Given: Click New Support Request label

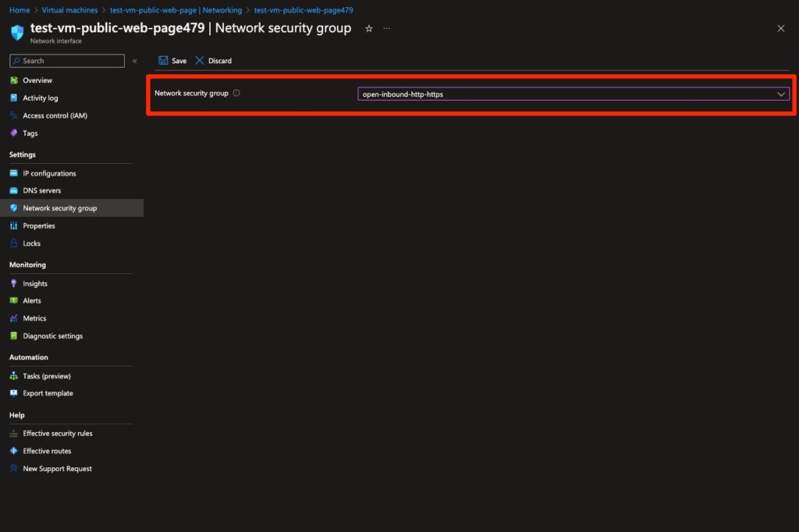Looking at the screenshot, I should pos(58,468).
